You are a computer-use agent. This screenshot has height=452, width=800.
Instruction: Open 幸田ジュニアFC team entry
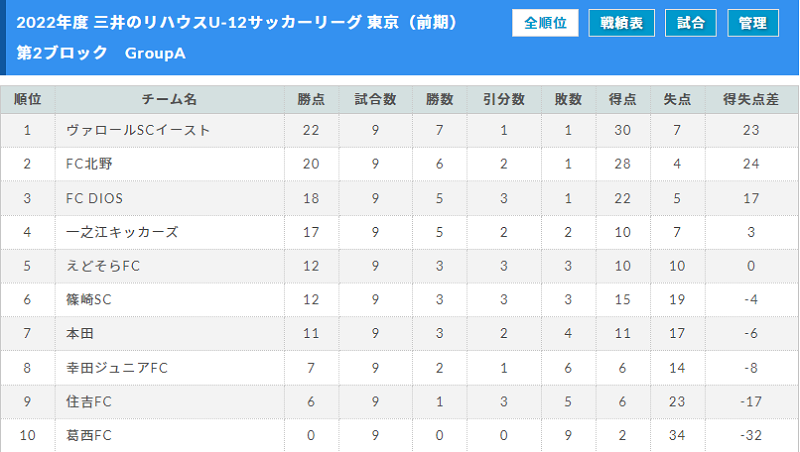pyautogui.click(x=117, y=368)
